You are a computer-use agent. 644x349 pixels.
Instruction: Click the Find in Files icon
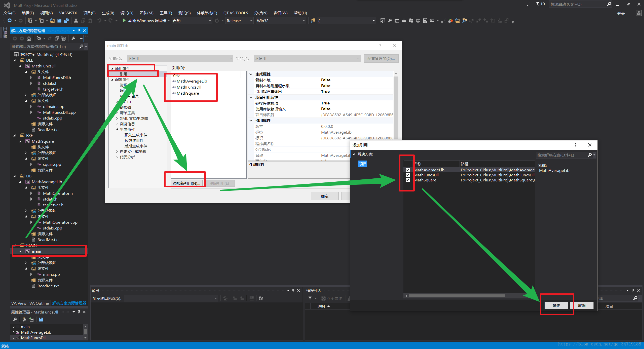click(313, 21)
